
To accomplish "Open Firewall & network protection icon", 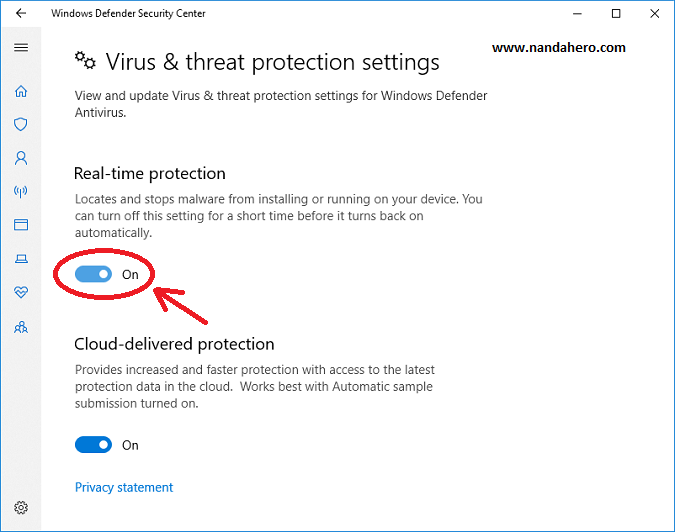I will click(x=21, y=191).
